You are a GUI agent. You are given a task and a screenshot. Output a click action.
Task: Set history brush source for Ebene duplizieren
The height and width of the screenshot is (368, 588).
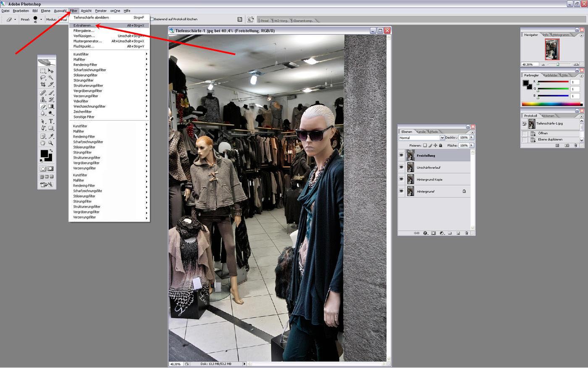point(524,139)
